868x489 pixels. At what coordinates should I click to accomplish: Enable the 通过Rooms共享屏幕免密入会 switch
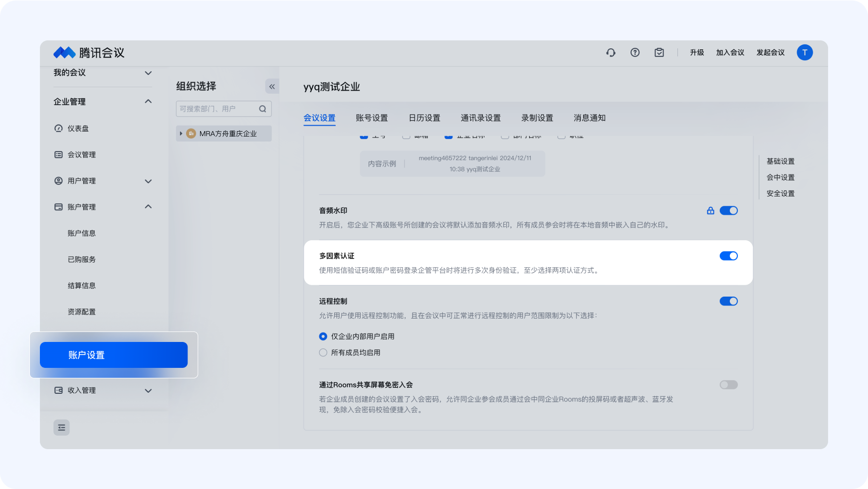click(x=728, y=385)
